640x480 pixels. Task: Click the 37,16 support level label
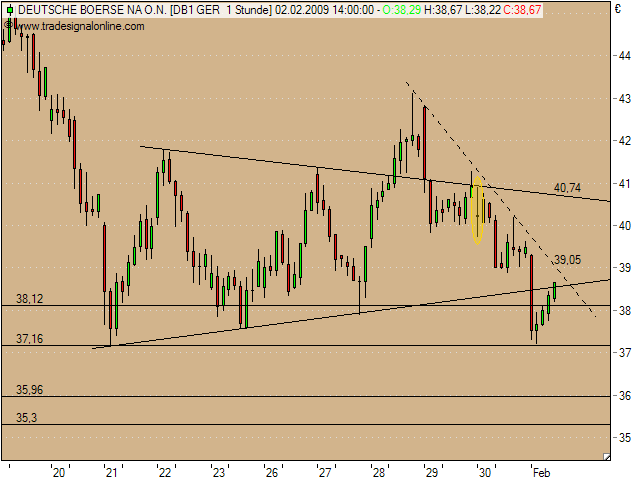click(29, 338)
